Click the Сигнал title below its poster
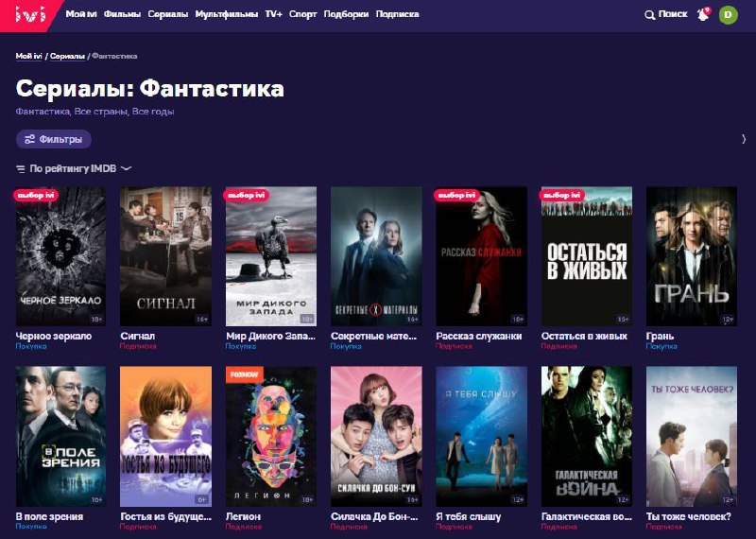Screen dimensions: 756x539 pyautogui.click(x=137, y=336)
